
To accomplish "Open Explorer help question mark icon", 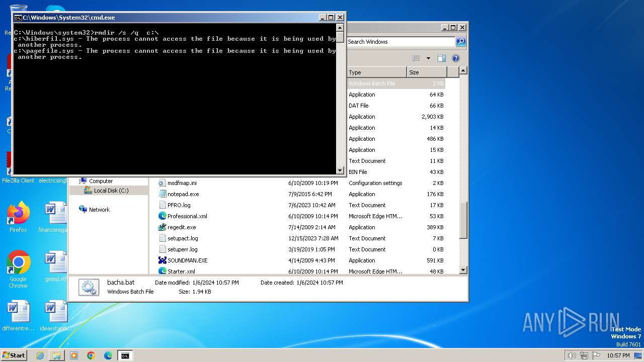I will tap(456, 58).
